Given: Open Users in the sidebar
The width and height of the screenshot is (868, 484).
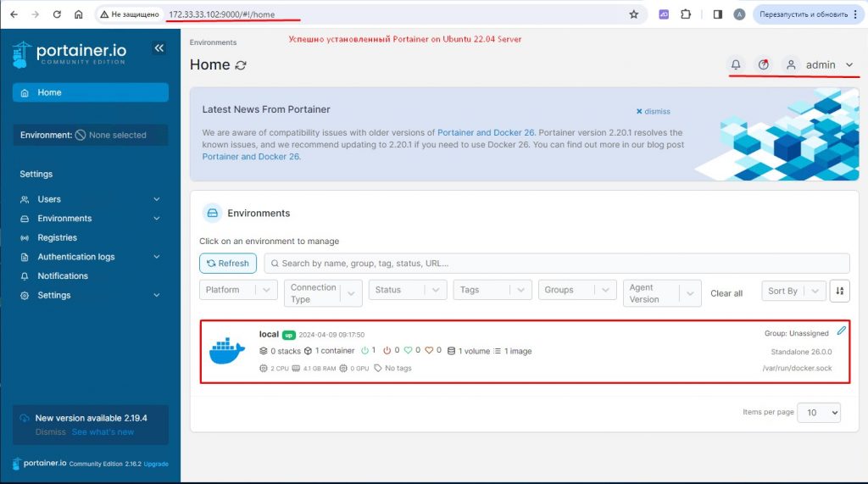Looking at the screenshot, I should click(48, 199).
